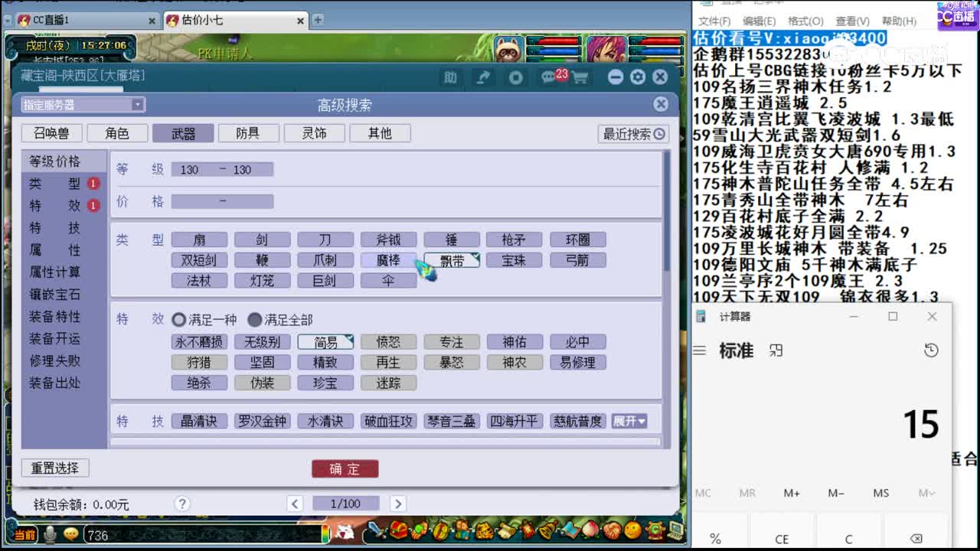This screenshot has width=980, height=551.
Task: Toggle the 剑 weapon type
Action: (263, 240)
